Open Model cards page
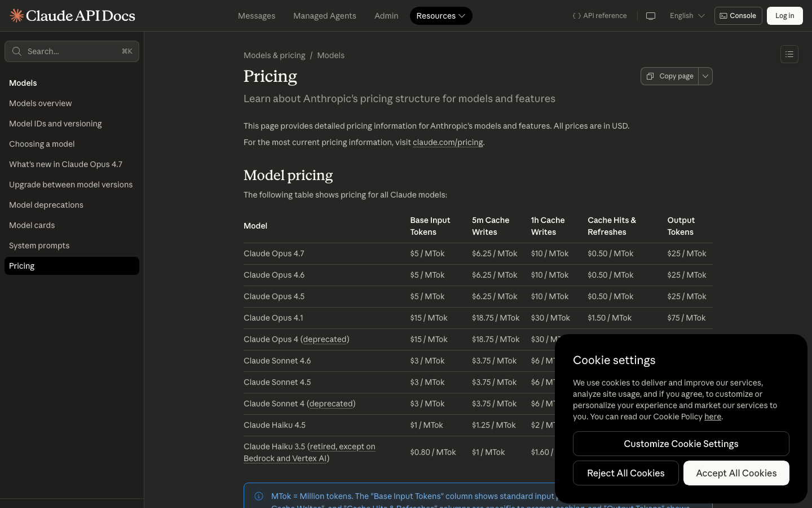The height and width of the screenshot is (508, 812). pyautogui.click(x=32, y=225)
